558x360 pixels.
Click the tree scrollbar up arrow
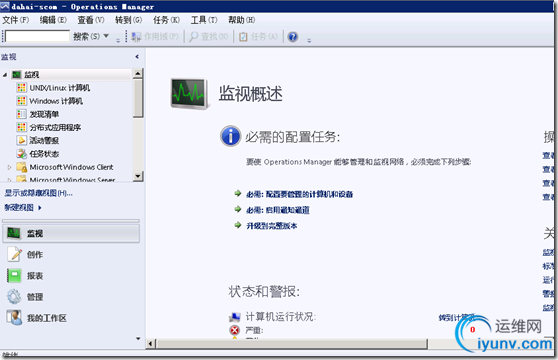[138, 73]
